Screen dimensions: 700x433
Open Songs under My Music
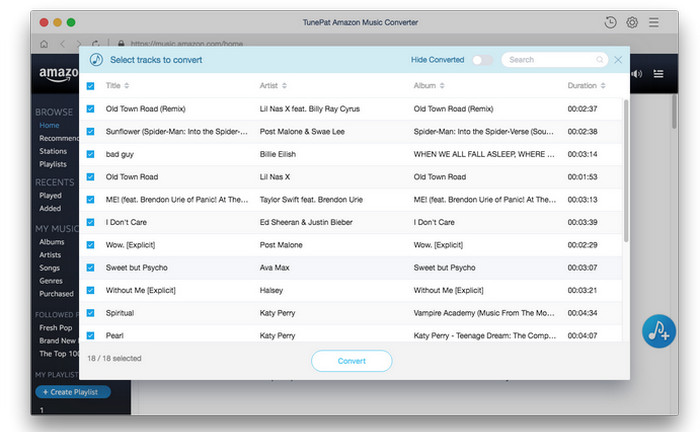[x=49, y=268]
